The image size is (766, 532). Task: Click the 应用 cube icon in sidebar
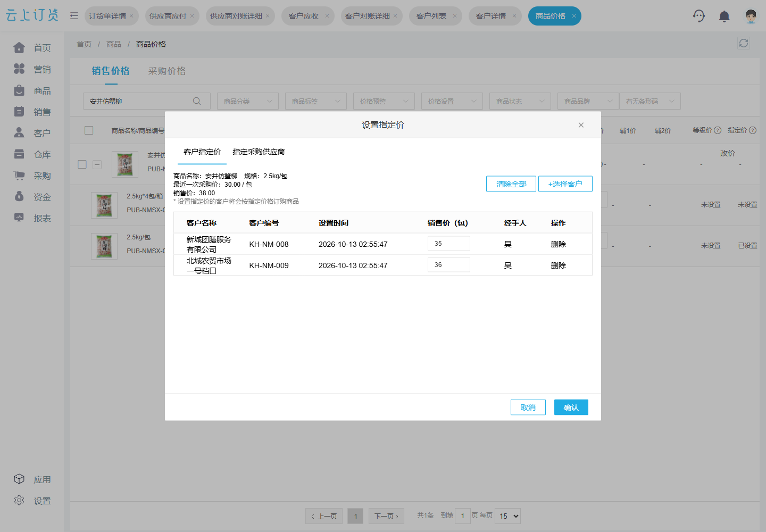click(x=19, y=479)
